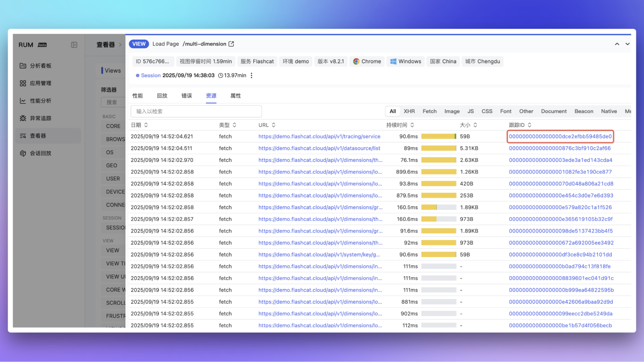The width and height of the screenshot is (644, 362).
Task: Open the tracing/service URL link
Action: coord(319,137)
